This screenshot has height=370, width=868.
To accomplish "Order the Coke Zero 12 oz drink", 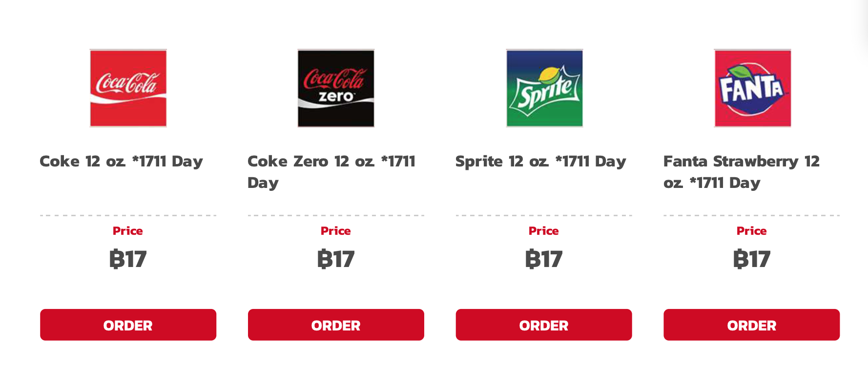I will pyautogui.click(x=336, y=325).
